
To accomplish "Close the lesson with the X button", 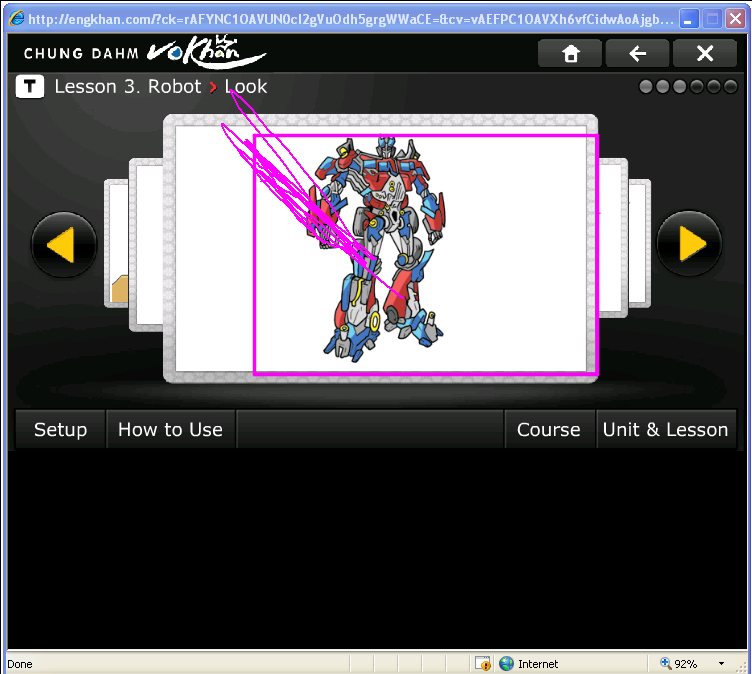I will coord(705,53).
